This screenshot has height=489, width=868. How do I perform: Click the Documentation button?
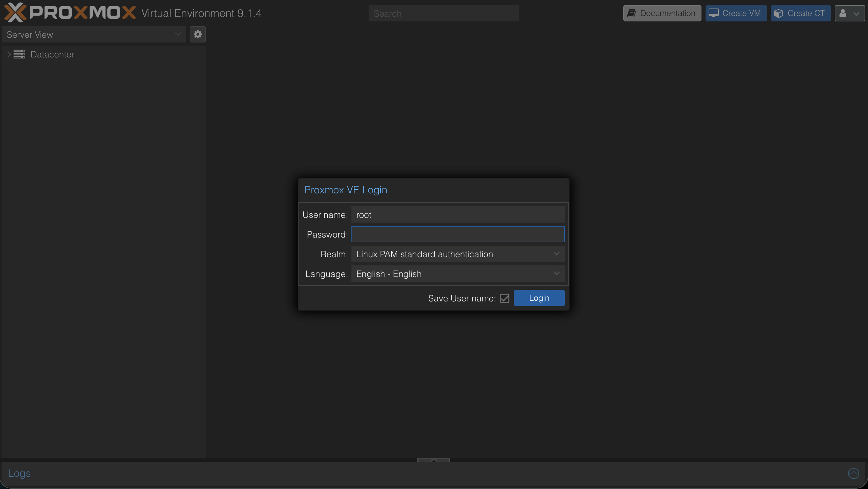coord(661,13)
